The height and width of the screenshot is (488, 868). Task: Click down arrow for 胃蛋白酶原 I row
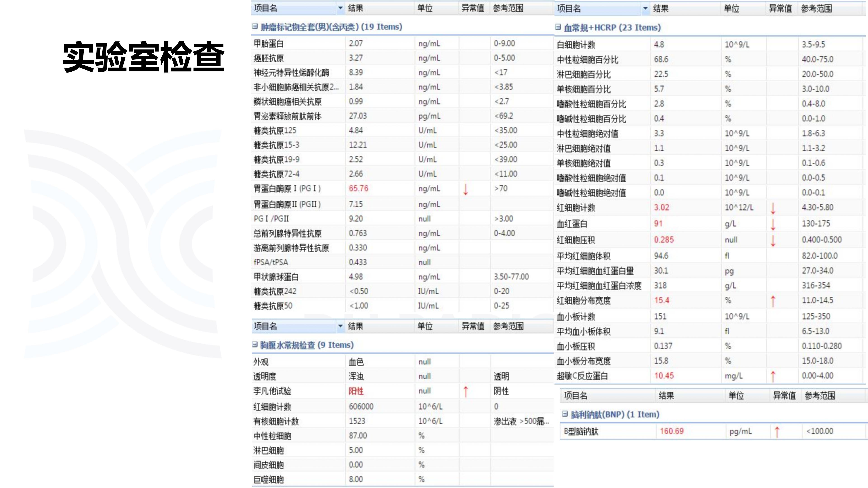pyautogui.click(x=465, y=189)
